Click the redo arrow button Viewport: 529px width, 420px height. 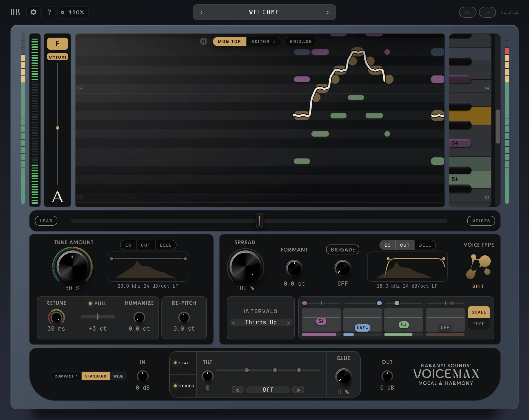[487, 12]
